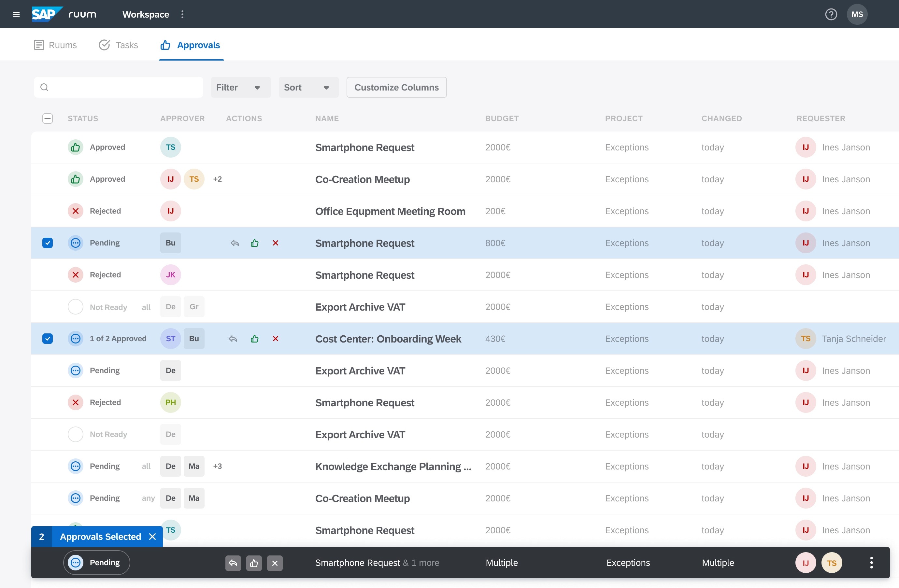Uncheck the Cost Center: Onboarding Week checkbox
Viewport: 899px width, 588px height.
(48, 339)
